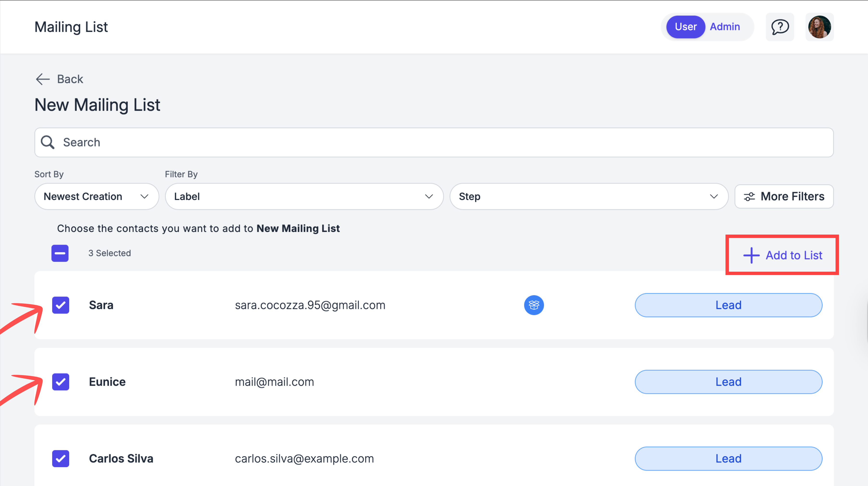Expand the Step filter dropdown
This screenshot has height=486, width=868.
(589, 197)
